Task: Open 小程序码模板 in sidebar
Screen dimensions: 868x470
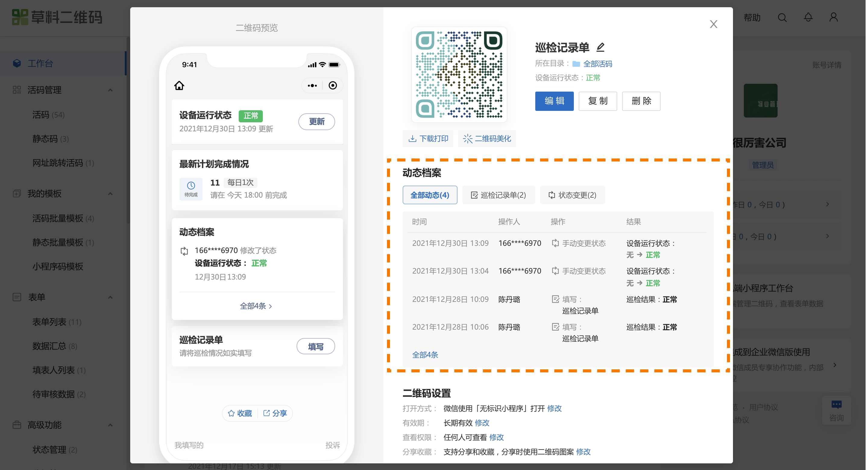Action: point(58,267)
